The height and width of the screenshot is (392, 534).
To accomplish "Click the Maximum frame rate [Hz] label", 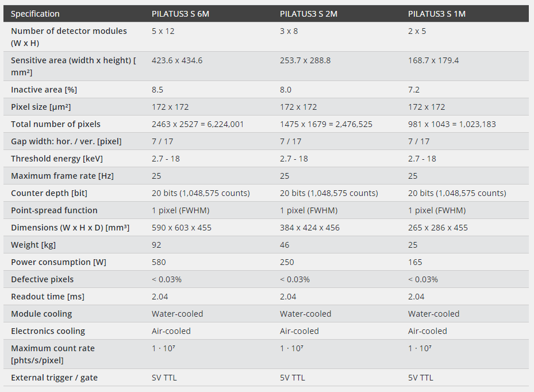I will tap(62, 176).
